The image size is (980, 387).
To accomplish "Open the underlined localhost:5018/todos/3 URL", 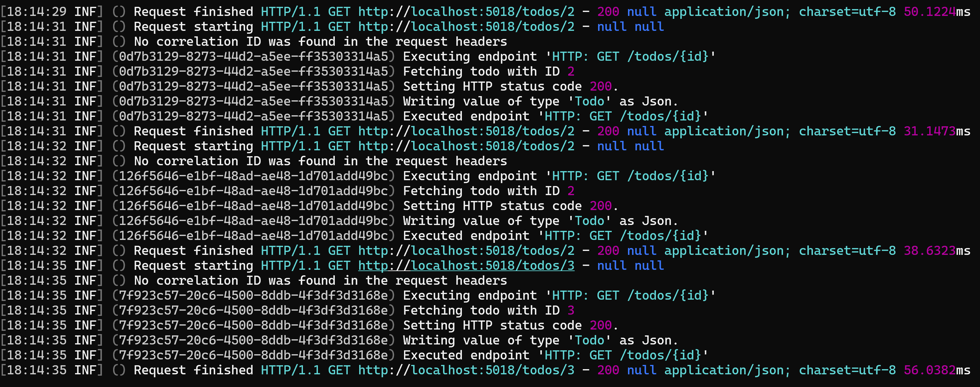I will [x=466, y=265].
